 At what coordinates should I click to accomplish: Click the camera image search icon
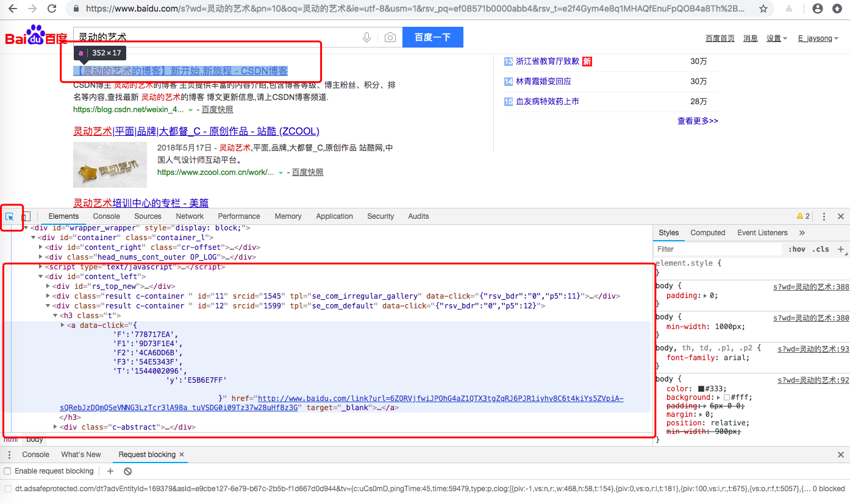click(x=390, y=38)
